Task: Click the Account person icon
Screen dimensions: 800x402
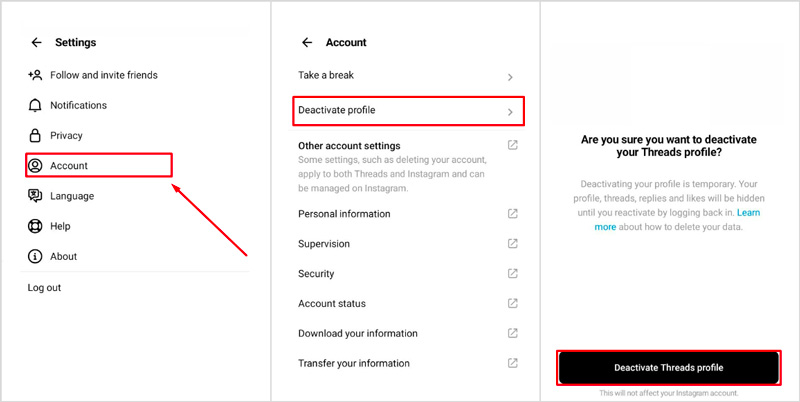Action: pyautogui.click(x=35, y=166)
